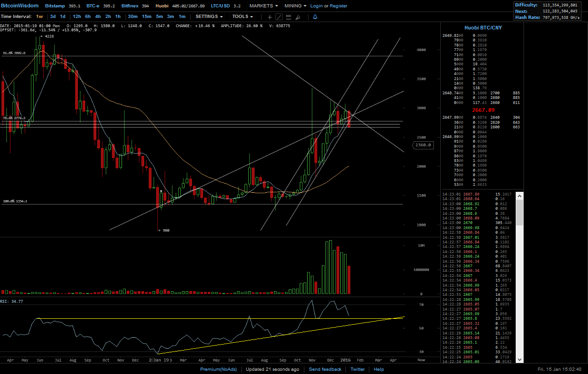
Task: Set time interval to 3d
Action: pos(53,17)
